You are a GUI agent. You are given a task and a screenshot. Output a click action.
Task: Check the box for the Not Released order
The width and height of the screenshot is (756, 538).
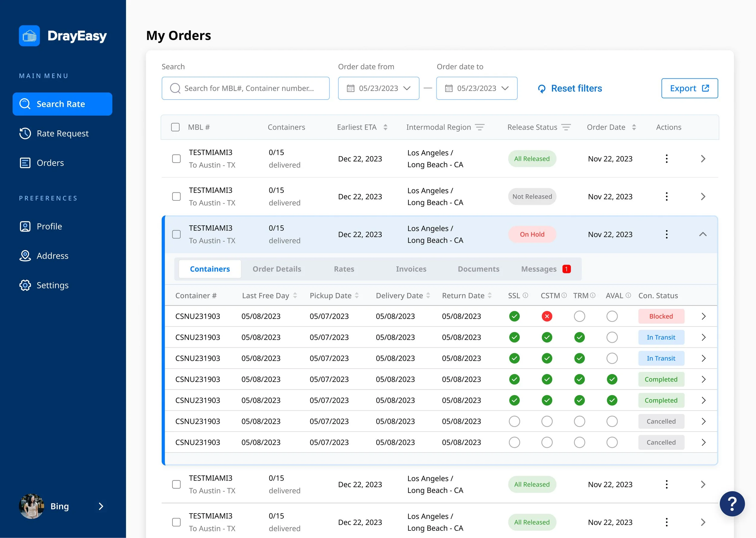(x=176, y=197)
